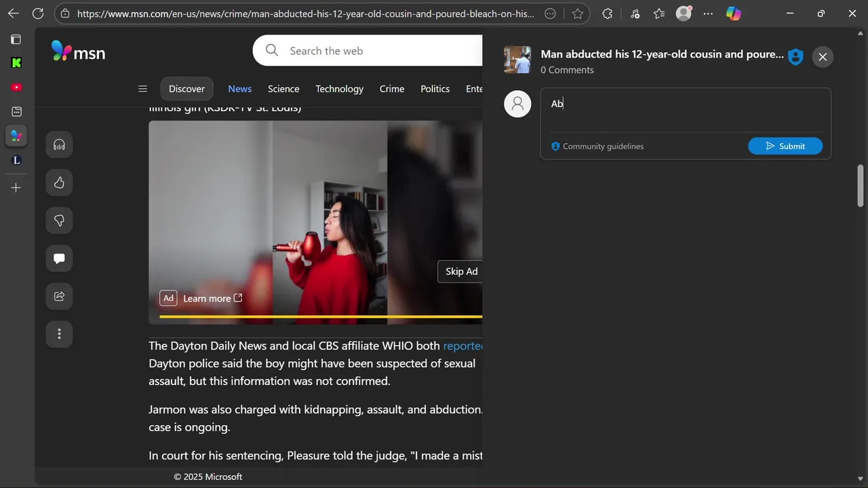Open the MSN hamburger navigation menu
Screen dimensions: 868x488
(142, 89)
